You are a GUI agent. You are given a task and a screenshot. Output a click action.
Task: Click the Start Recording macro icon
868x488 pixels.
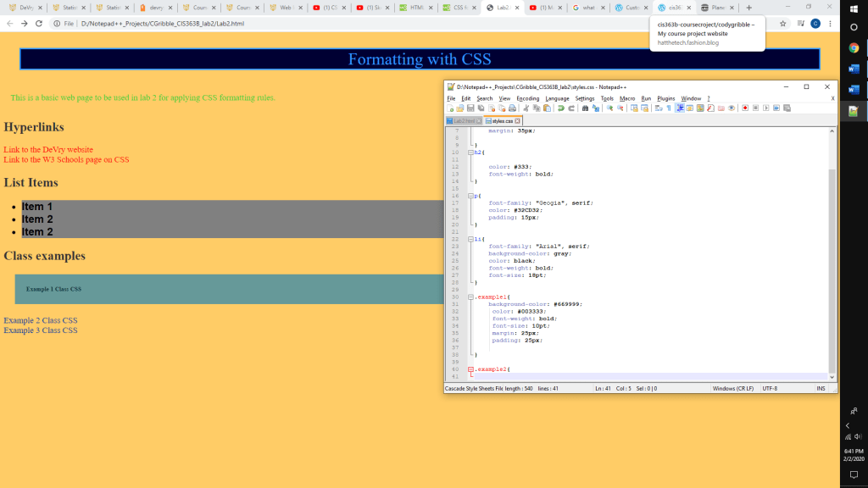tap(744, 108)
